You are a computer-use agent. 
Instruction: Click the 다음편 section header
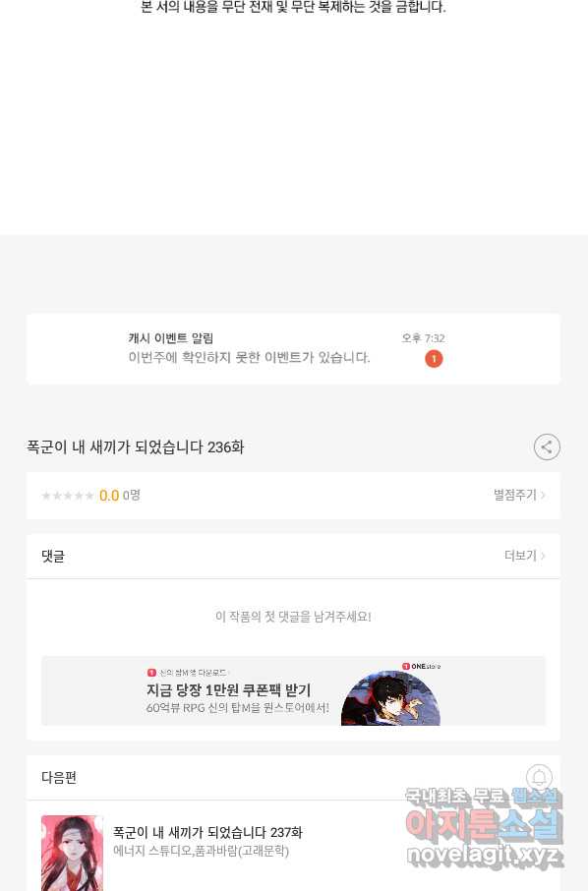coord(59,777)
